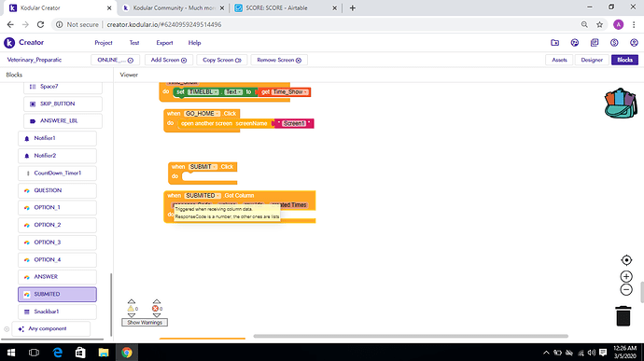Select the OPTION_3 component
The height and width of the screenshot is (361, 644).
(x=57, y=243)
